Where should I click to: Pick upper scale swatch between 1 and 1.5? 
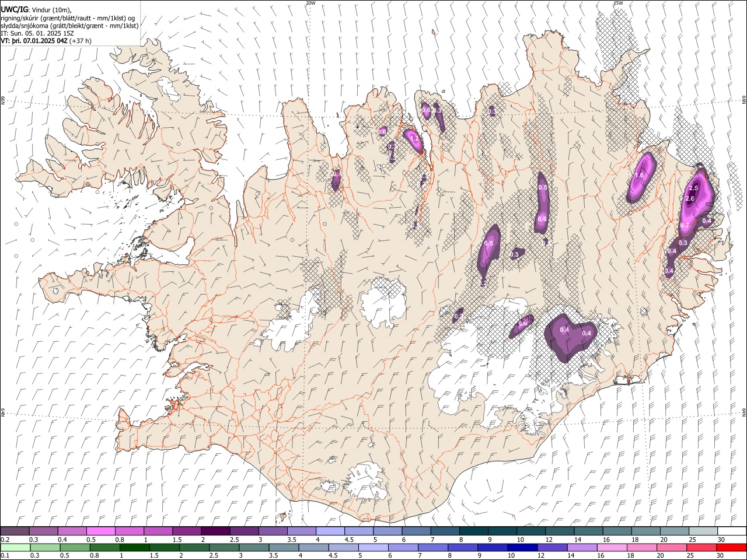tap(158, 531)
